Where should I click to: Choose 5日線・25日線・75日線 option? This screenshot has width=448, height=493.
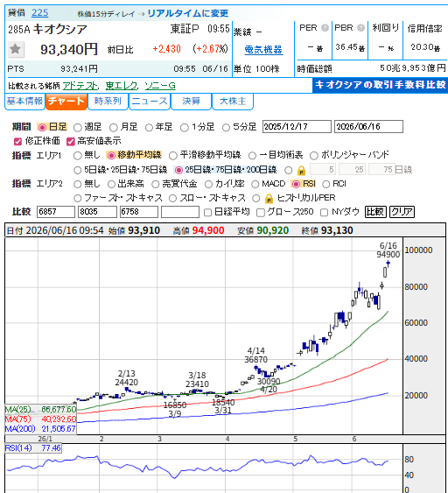[x=78, y=171]
